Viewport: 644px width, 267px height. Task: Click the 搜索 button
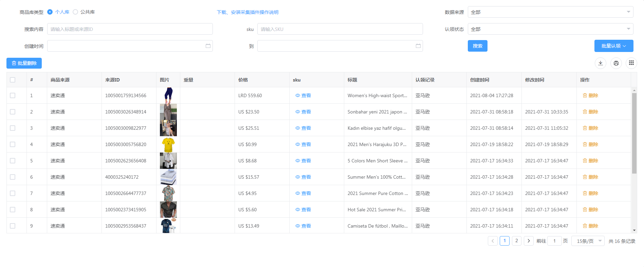coord(477,46)
